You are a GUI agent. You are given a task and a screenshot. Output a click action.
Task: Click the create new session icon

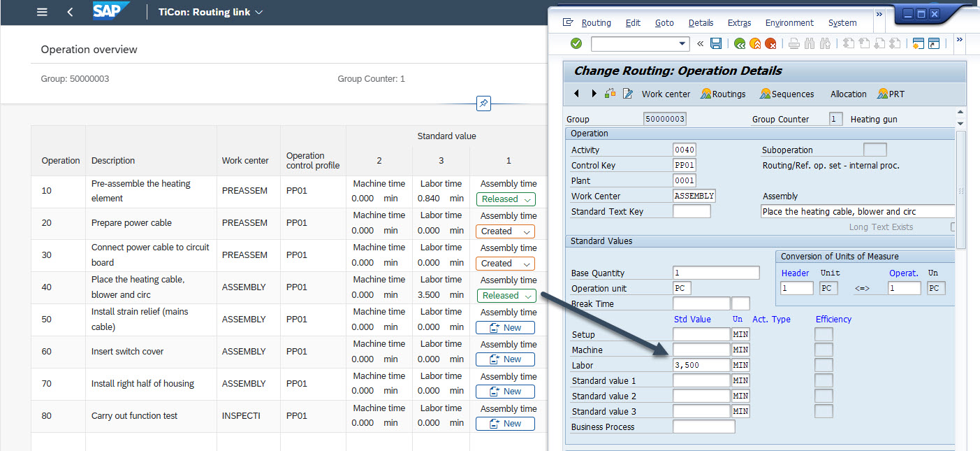pos(918,43)
